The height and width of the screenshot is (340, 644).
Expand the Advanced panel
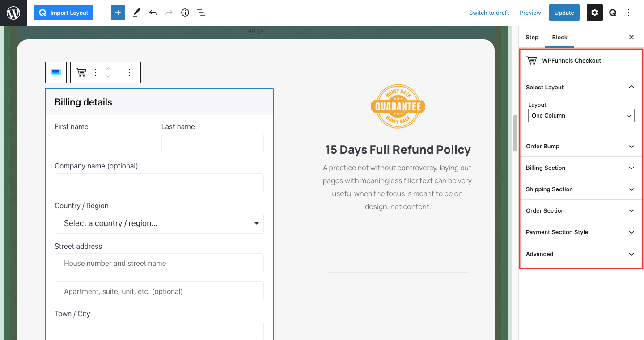(580, 254)
